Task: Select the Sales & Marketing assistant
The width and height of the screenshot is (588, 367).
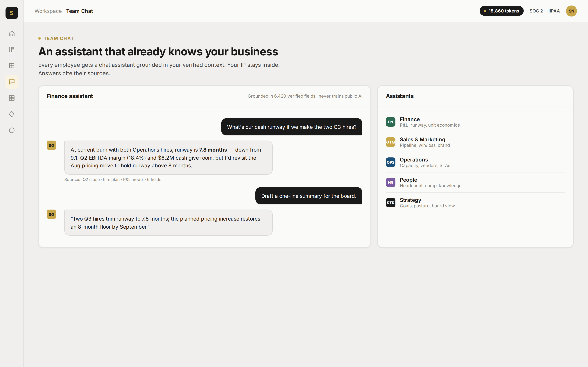Action: [x=475, y=142]
